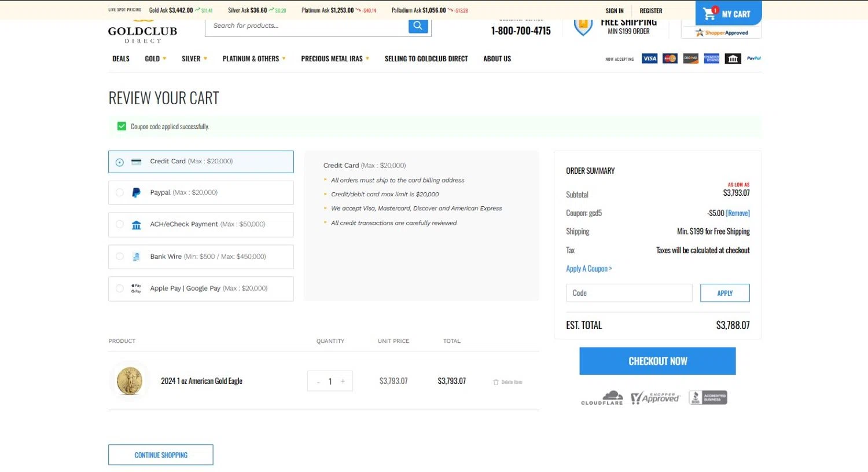
Task: Open Selling to GoldClub Direct page
Action: point(426,58)
